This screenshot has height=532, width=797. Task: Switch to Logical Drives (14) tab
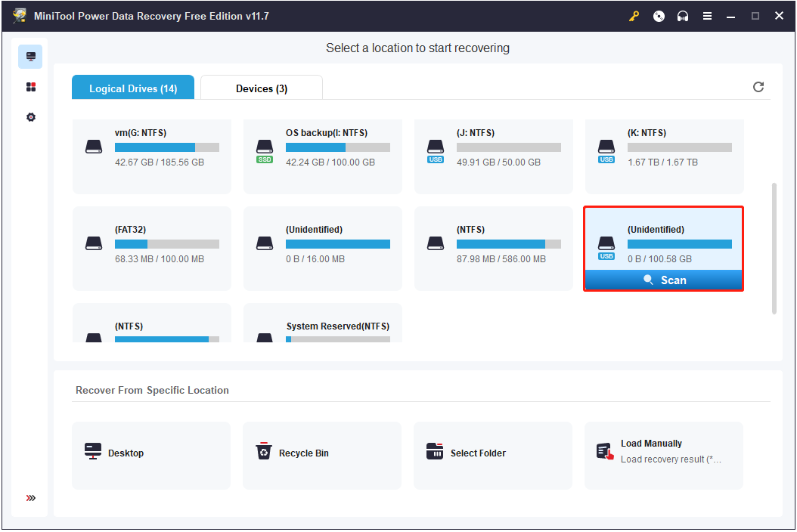tap(133, 88)
